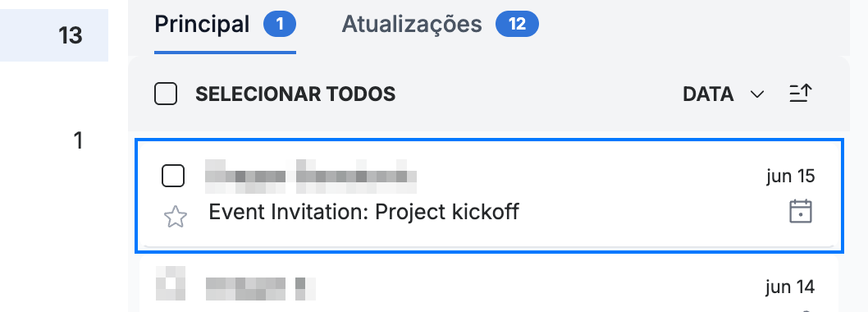Tick the Selecionar Todos checkbox
The height and width of the screenshot is (312, 868).
[166, 94]
